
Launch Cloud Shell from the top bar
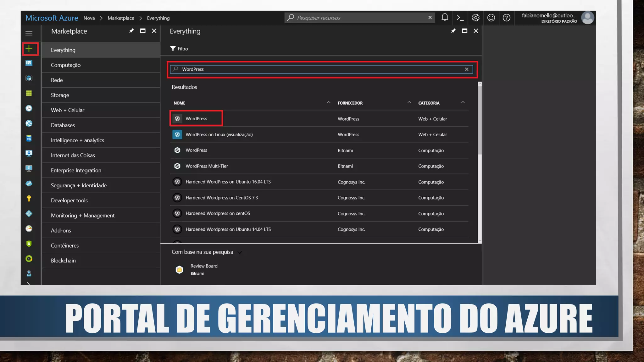point(460,18)
